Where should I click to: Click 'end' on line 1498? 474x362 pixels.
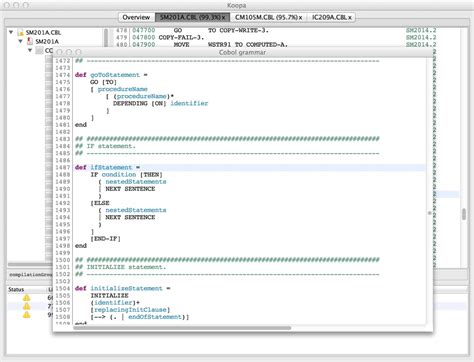[x=81, y=246]
